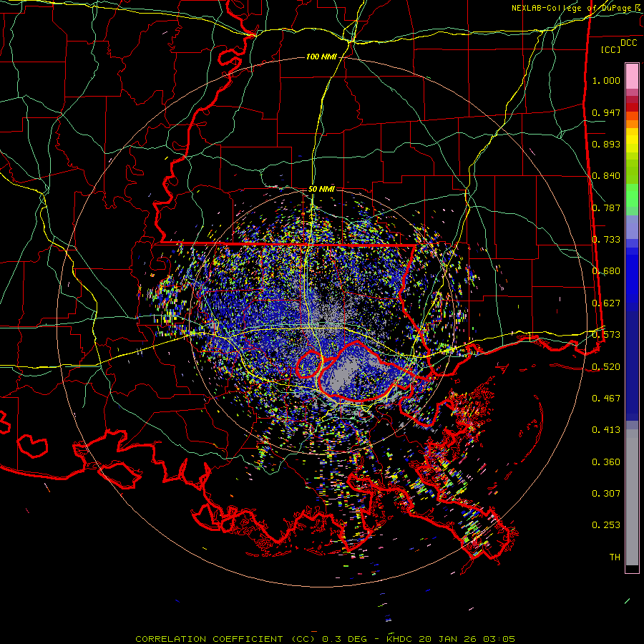Select the 0.893 scale value
The image size is (644, 644).
[x=606, y=144]
